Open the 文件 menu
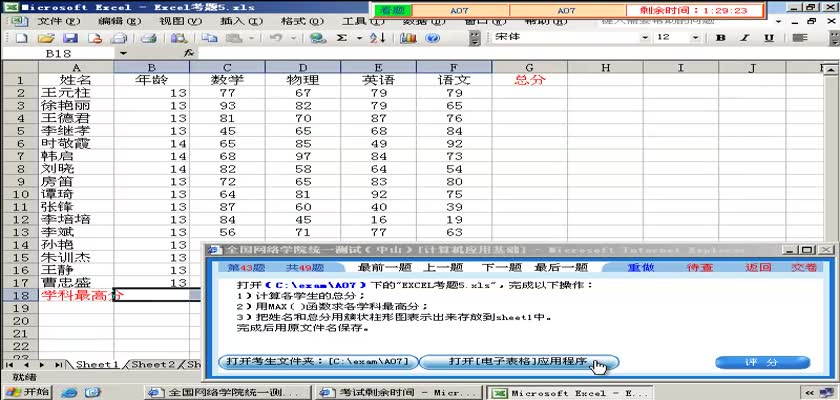The width and height of the screenshot is (840, 400). [x=58, y=21]
